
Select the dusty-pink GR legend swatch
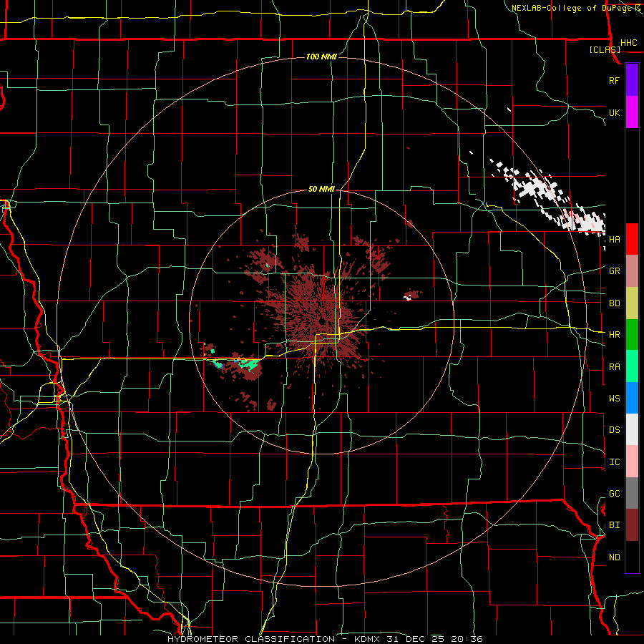[632, 270]
